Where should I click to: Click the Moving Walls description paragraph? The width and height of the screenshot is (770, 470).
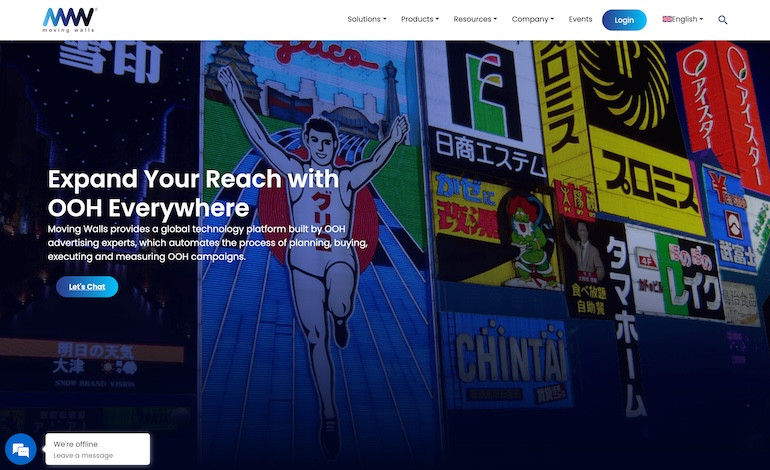[x=208, y=243]
